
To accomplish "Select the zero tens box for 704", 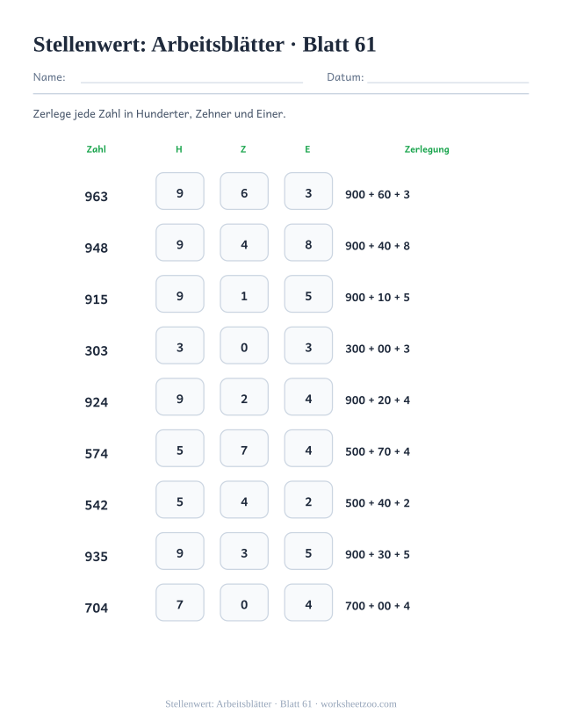I will 244,602.
